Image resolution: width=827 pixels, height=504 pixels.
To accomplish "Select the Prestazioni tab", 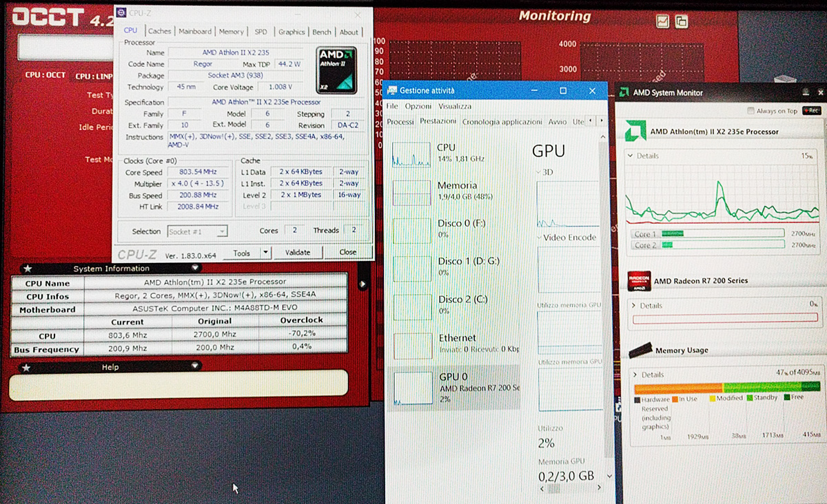I will 438,121.
